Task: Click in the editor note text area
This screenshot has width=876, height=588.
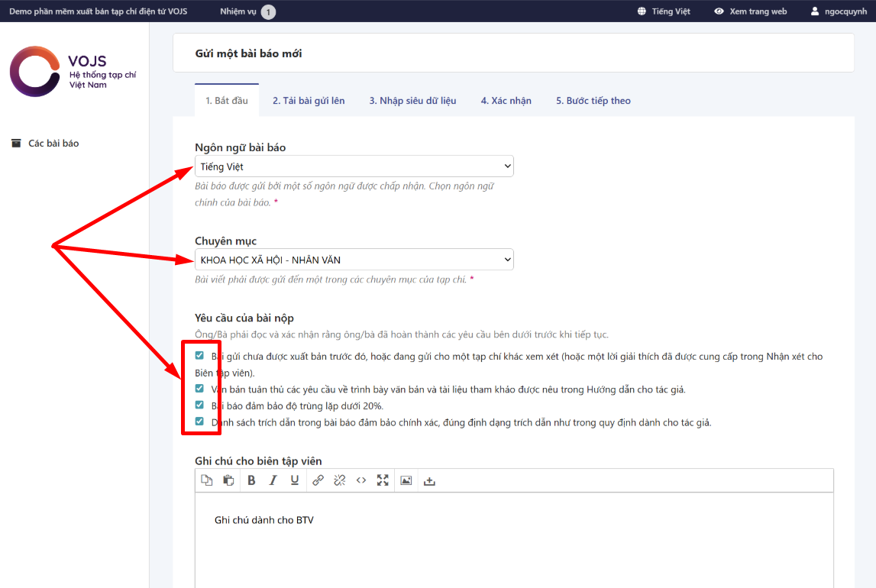Action: click(513, 542)
